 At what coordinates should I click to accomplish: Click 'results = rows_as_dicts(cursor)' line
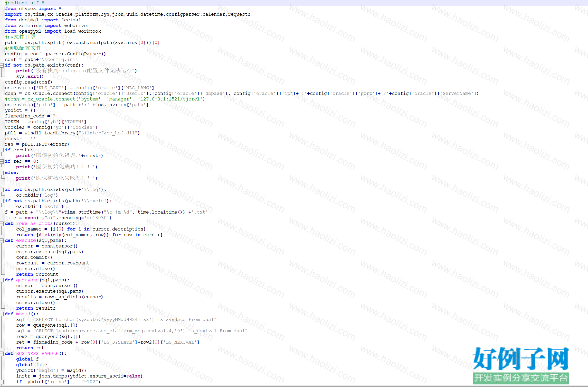pos(60,297)
